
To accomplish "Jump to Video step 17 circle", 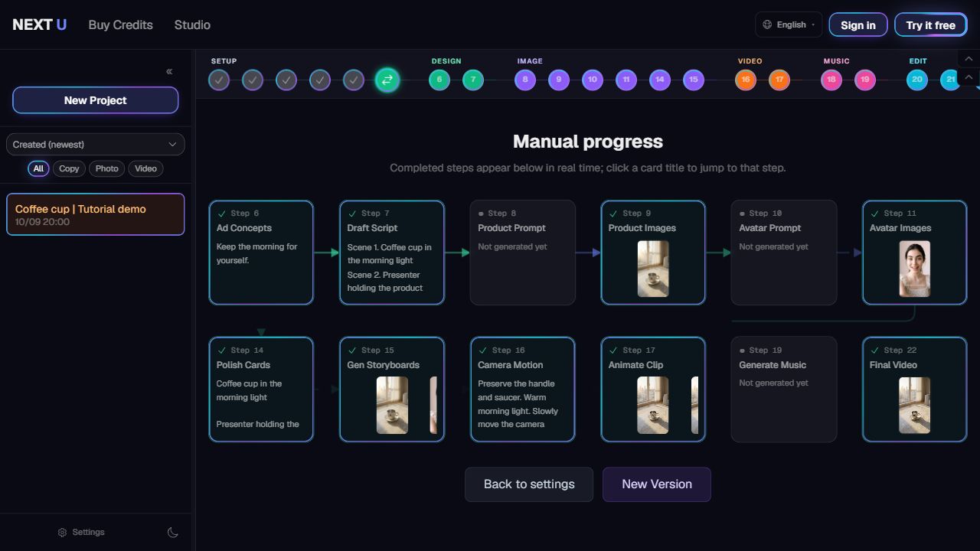I will click(779, 80).
